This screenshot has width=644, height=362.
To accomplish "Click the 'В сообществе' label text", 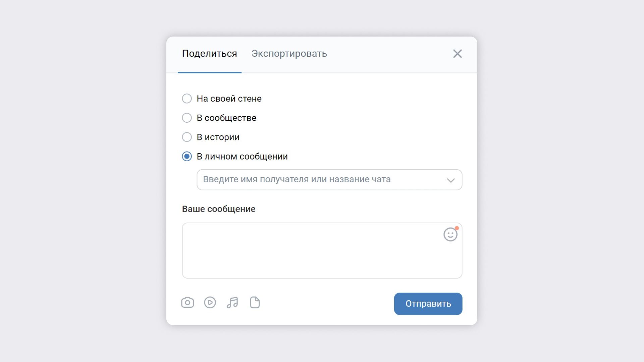I will [226, 118].
